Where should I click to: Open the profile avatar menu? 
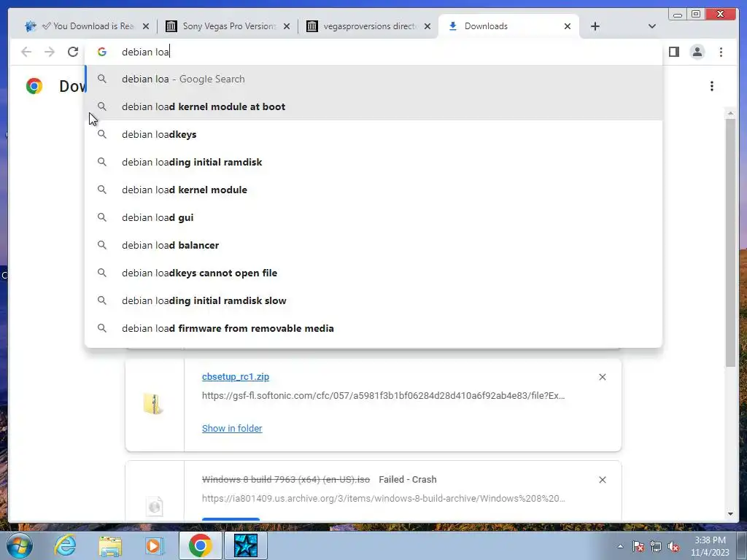[x=697, y=52]
